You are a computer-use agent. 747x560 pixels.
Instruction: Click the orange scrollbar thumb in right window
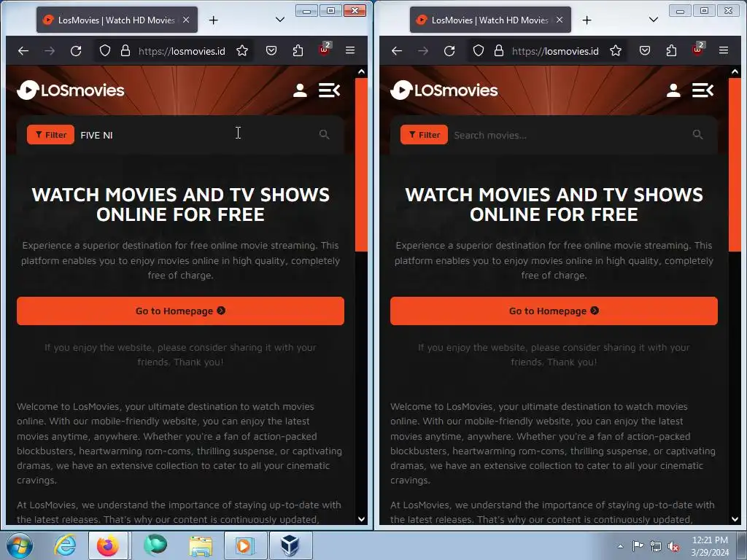[x=735, y=165]
